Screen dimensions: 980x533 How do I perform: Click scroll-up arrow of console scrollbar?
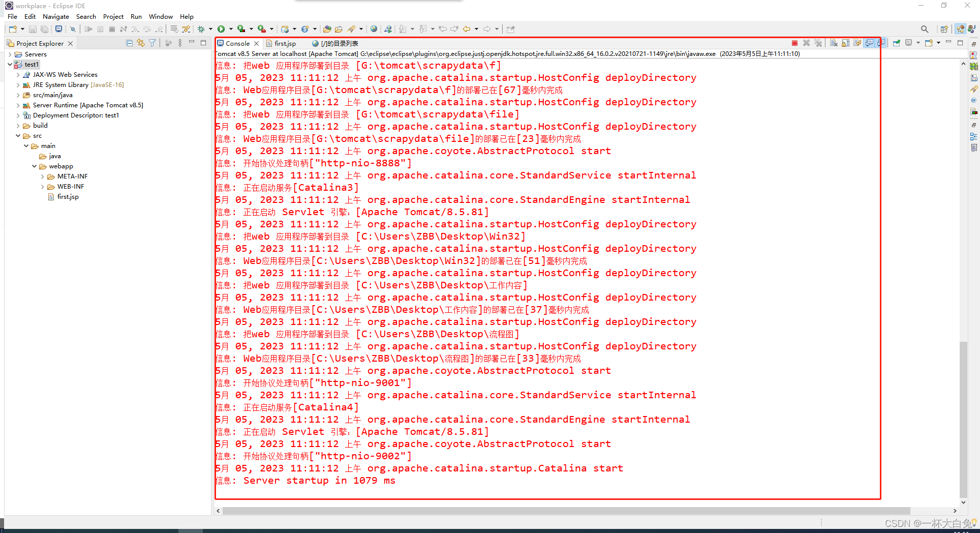963,64
